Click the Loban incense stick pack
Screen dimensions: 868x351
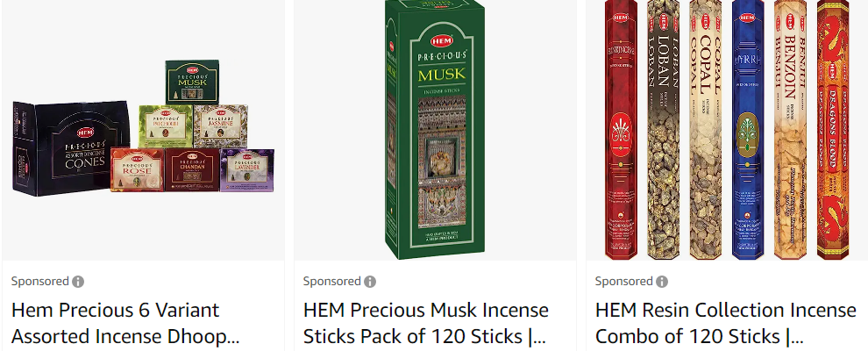[661, 132]
